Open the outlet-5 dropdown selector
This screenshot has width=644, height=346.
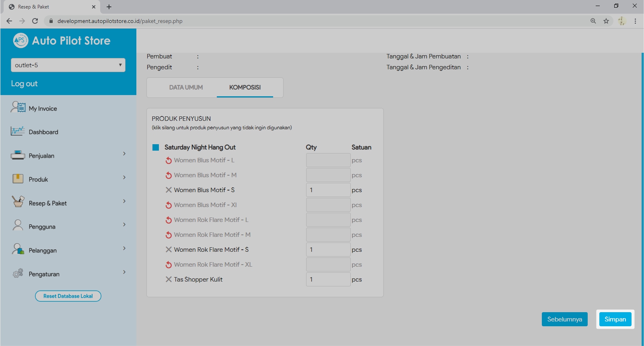coord(68,65)
